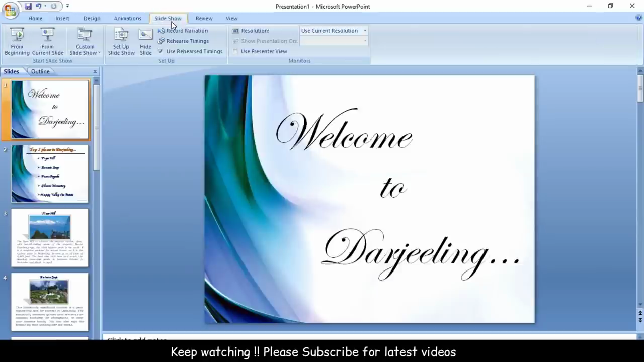Click the Next Slide button below scrollbar
This screenshot has height=362, width=644.
(x=640, y=319)
